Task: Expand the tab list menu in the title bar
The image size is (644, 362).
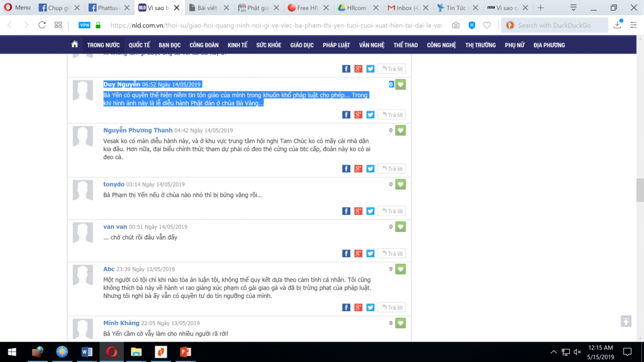Action: (x=573, y=8)
